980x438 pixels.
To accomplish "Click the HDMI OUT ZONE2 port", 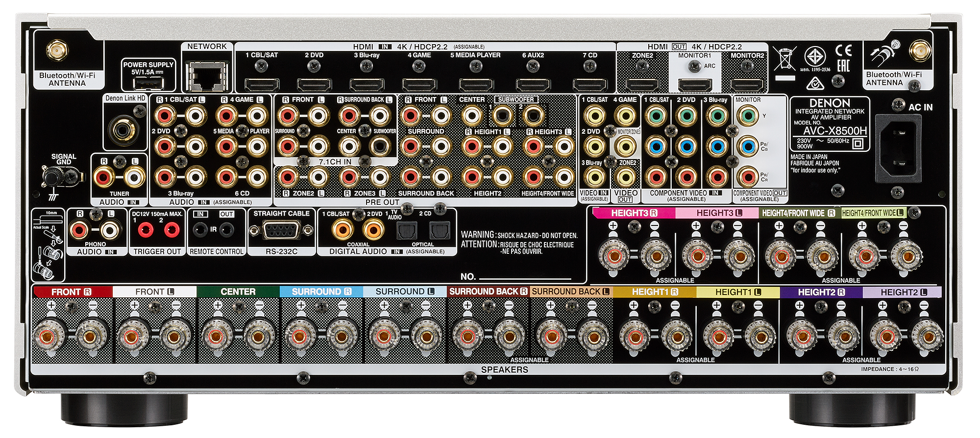I will pyautogui.click(x=642, y=85).
